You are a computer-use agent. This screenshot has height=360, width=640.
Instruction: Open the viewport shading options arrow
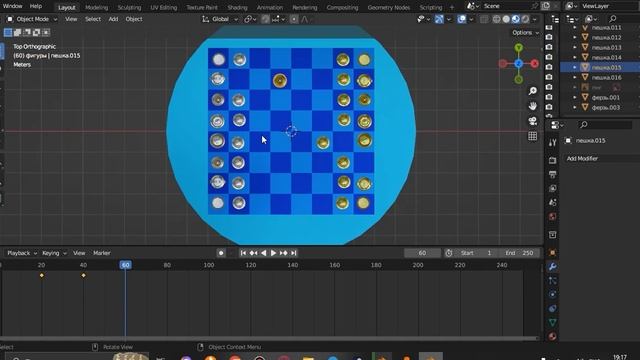[x=534, y=19]
